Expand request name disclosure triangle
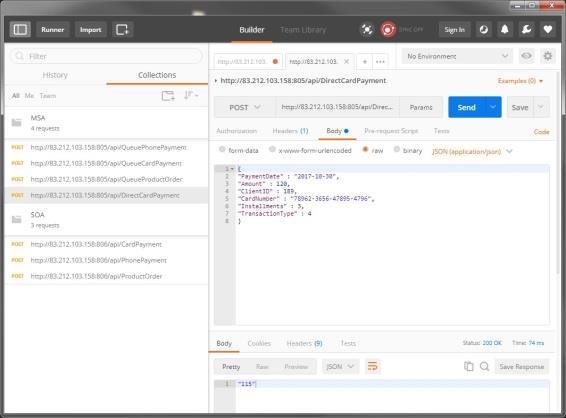566x418 pixels. point(216,80)
